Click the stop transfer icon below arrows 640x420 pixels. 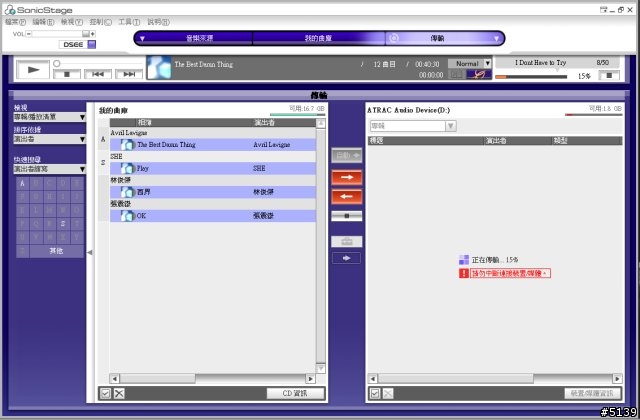point(347,216)
